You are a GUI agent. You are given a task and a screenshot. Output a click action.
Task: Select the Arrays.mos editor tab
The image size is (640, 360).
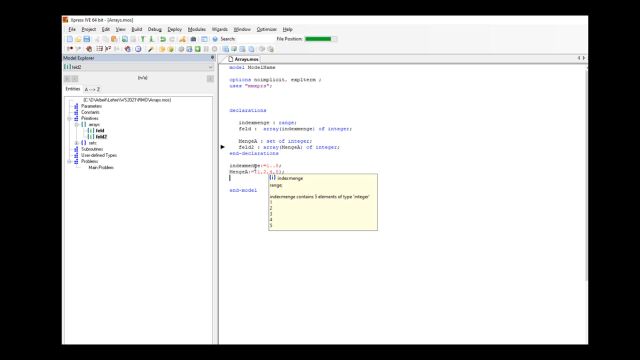pyautogui.click(x=243, y=59)
